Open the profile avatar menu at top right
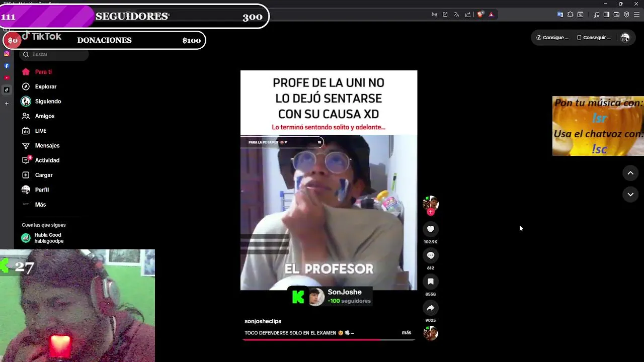The height and width of the screenshot is (362, 644). (x=625, y=38)
